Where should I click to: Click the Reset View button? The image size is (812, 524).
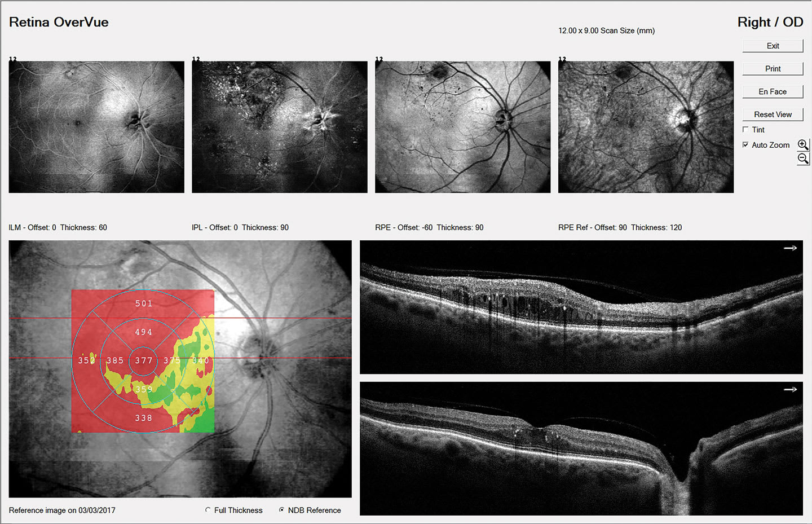pos(773,115)
